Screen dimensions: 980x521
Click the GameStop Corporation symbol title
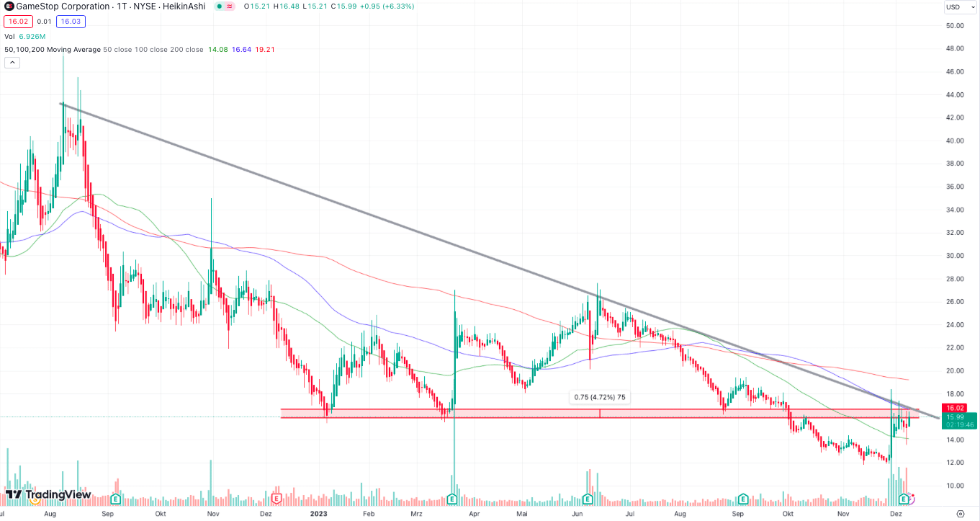(61, 6)
